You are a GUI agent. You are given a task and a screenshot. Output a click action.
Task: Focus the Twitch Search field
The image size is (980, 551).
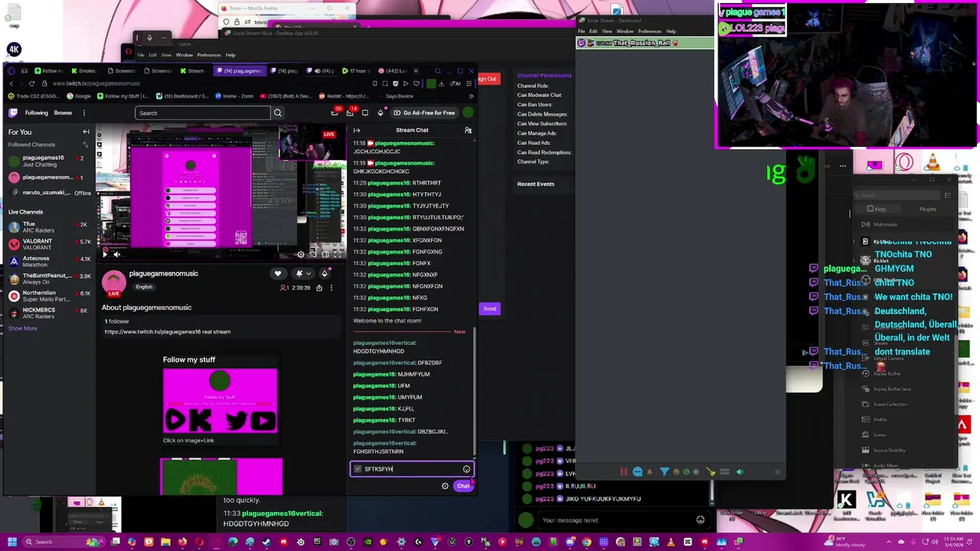pos(203,113)
